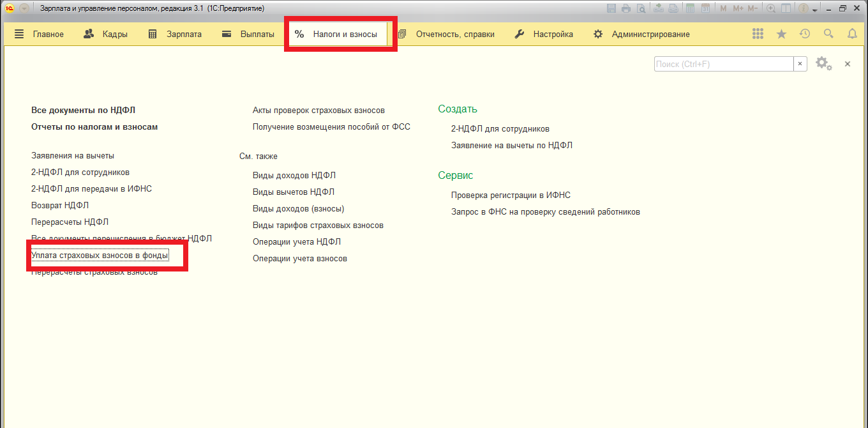Click the split window panels icon
This screenshot has width=868, height=428.
tap(786, 8)
